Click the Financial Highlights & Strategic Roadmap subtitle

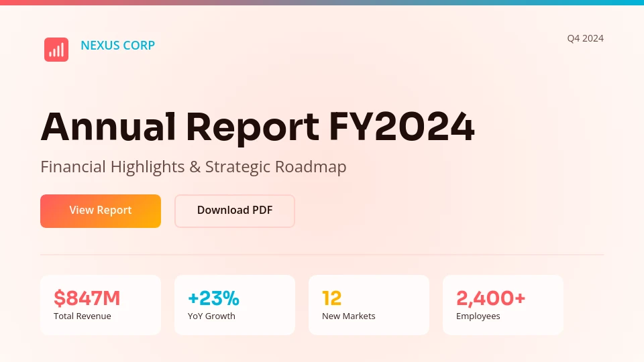193,167
